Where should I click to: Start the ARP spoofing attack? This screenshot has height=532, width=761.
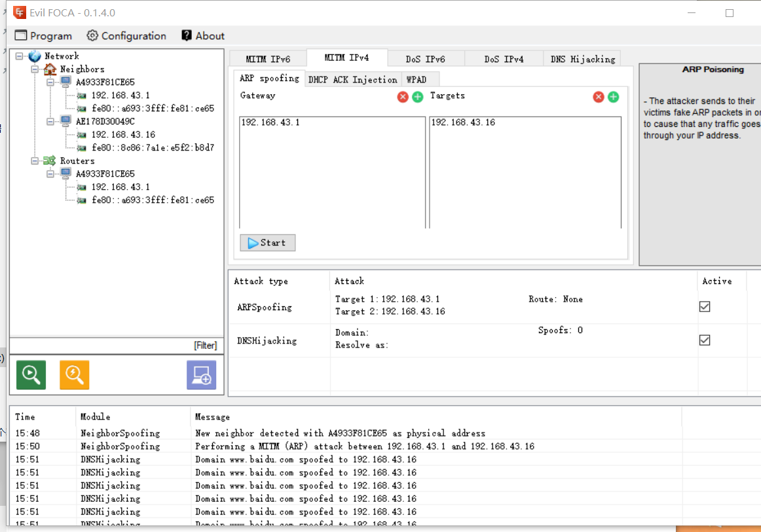point(267,243)
